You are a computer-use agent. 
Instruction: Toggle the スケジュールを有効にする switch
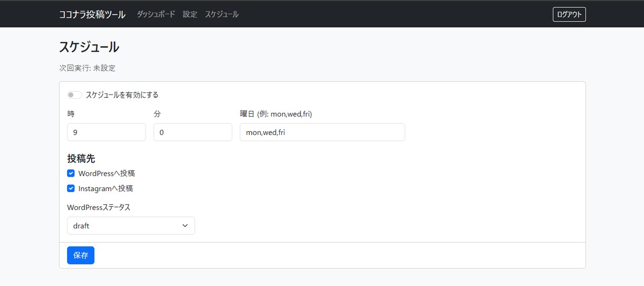pyautogui.click(x=74, y=95)
